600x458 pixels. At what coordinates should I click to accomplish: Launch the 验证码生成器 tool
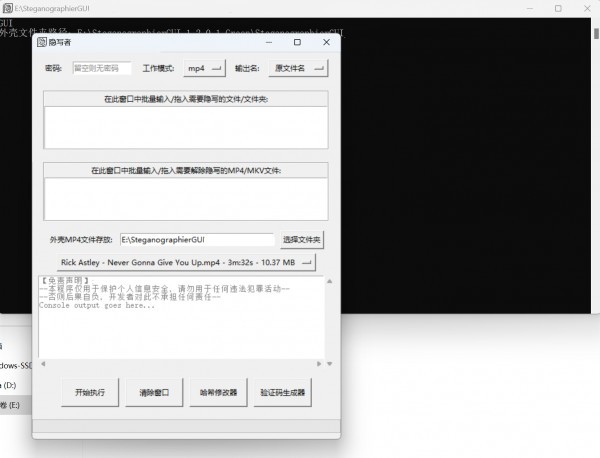(283, 393)
